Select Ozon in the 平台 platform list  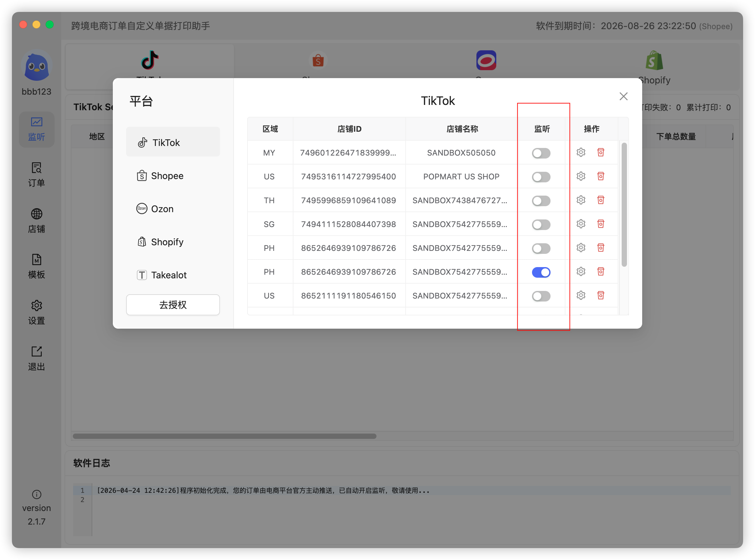(x=173, y=209)
